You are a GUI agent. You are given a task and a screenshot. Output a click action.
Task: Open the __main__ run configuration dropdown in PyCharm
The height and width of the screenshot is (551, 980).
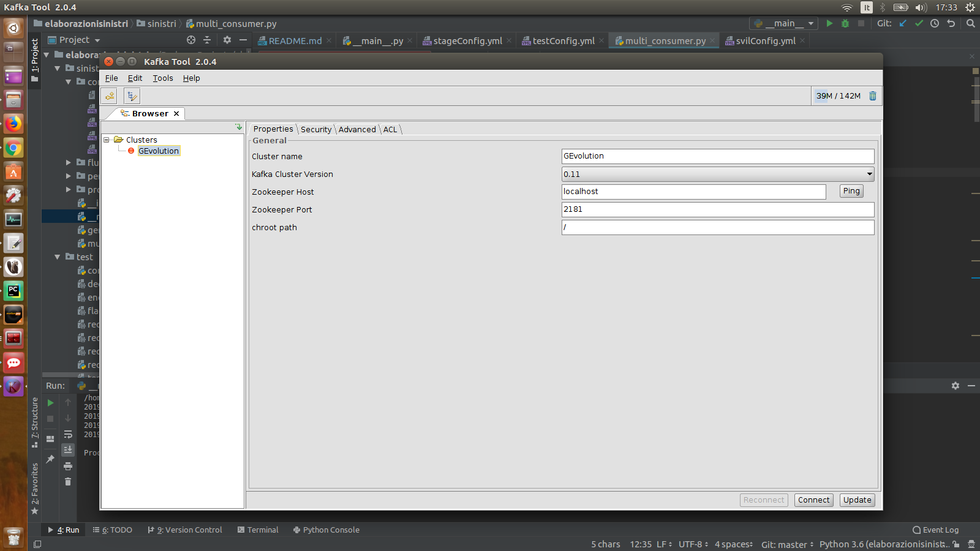(783, 24)
